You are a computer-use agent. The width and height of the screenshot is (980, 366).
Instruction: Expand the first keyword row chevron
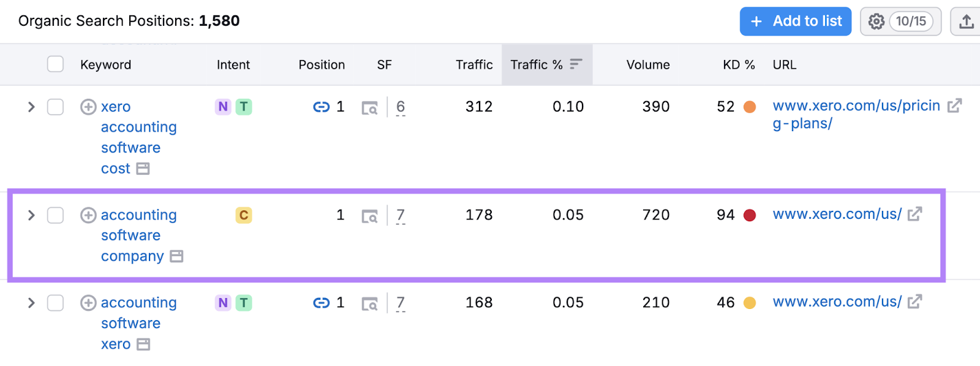(31, 106)
